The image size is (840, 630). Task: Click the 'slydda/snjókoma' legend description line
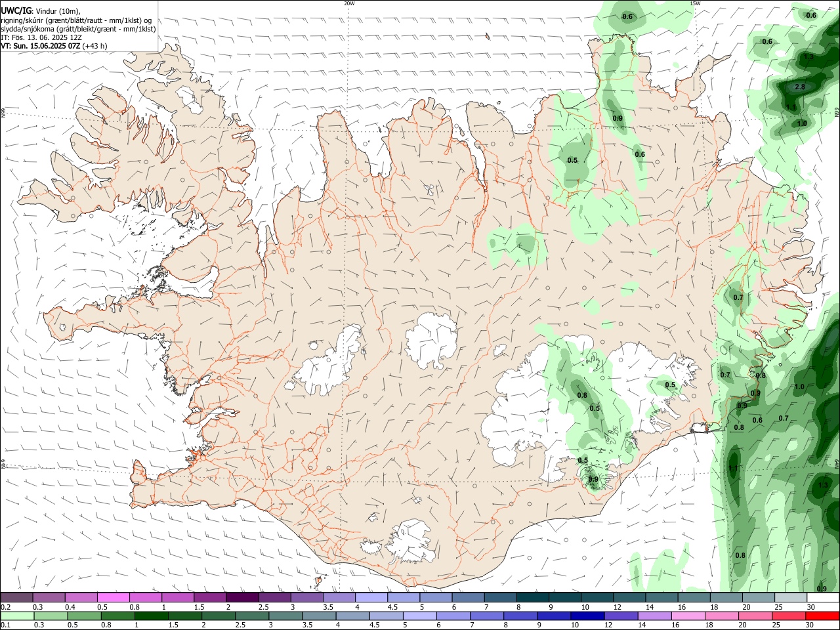(x=78, y=29)
